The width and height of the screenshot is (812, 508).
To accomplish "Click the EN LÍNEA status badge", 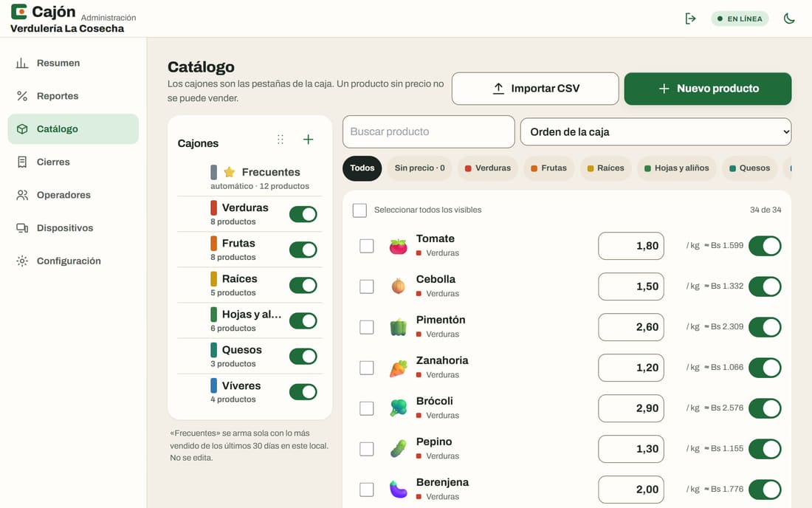I will click(x=740, y=18).
